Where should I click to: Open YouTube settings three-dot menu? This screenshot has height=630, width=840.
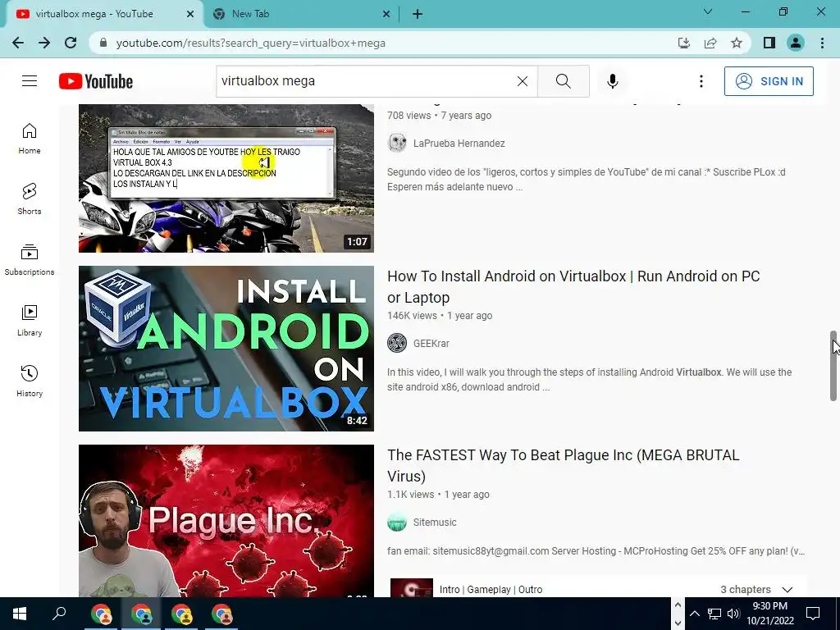[x=701, y=81]
